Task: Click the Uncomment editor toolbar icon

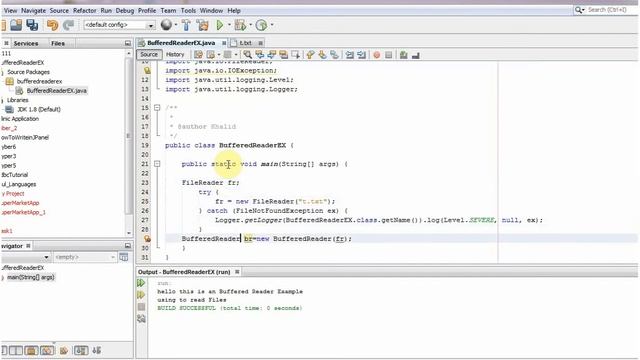Action: (x=416, y=55)
